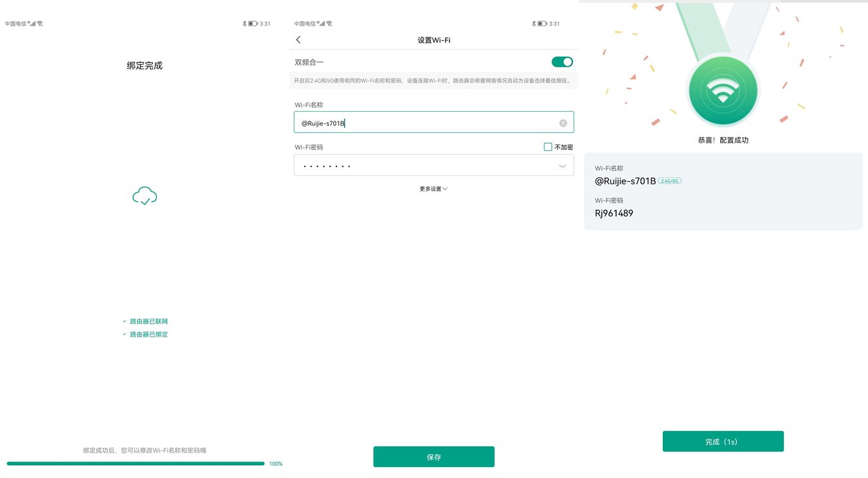Tap the green Wi-Fi medal icon
The width and height of the screenshot is (868, 478).
[723, 91]
